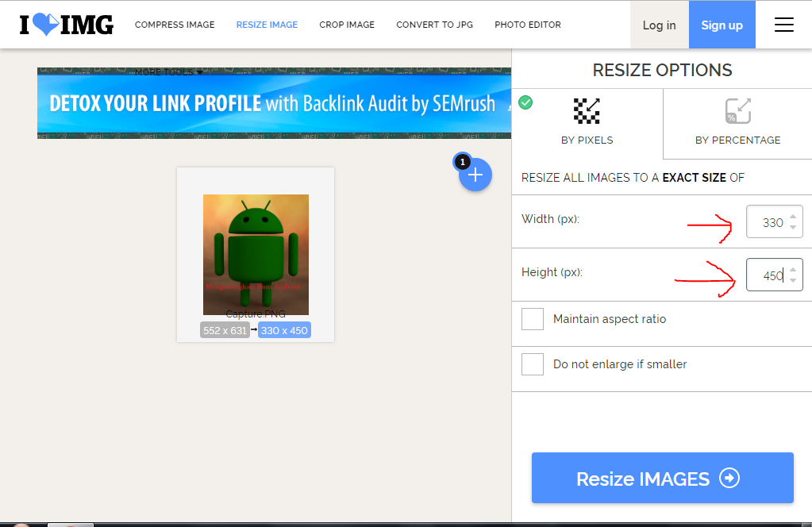Image resolution: width=812 pixels, height=527 pixels.
Task: Decrease height with down stepper arrow
Action: tap(793, 280)
